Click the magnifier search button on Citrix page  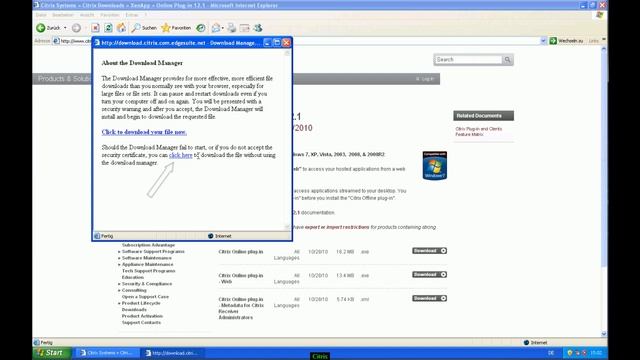(507, 60)
